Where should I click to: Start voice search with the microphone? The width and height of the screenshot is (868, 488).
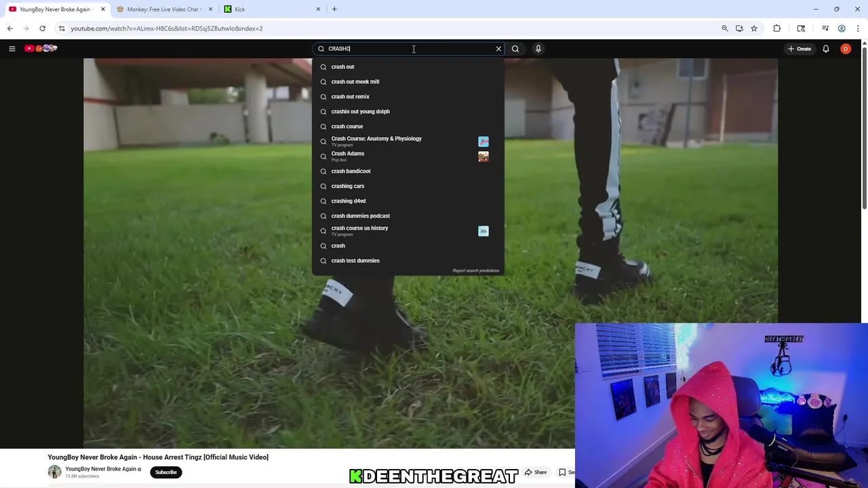point(538,49)
